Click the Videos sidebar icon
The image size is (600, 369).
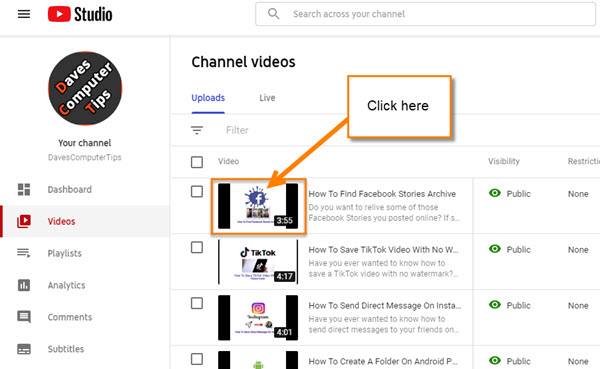(x=24, y=221)
